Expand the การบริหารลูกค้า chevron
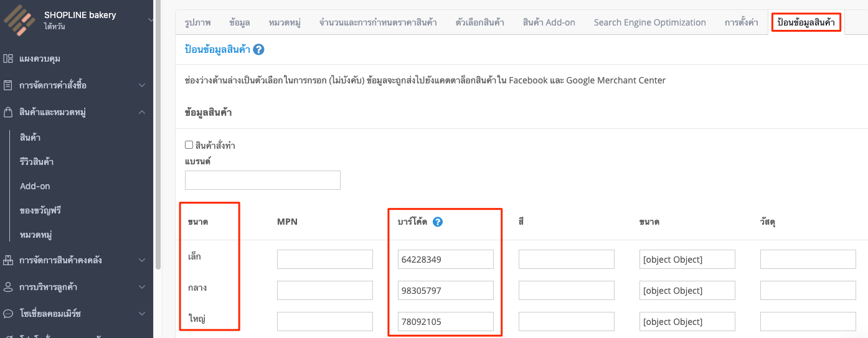Viewport: 868px width, 338px height. [142, 287]
